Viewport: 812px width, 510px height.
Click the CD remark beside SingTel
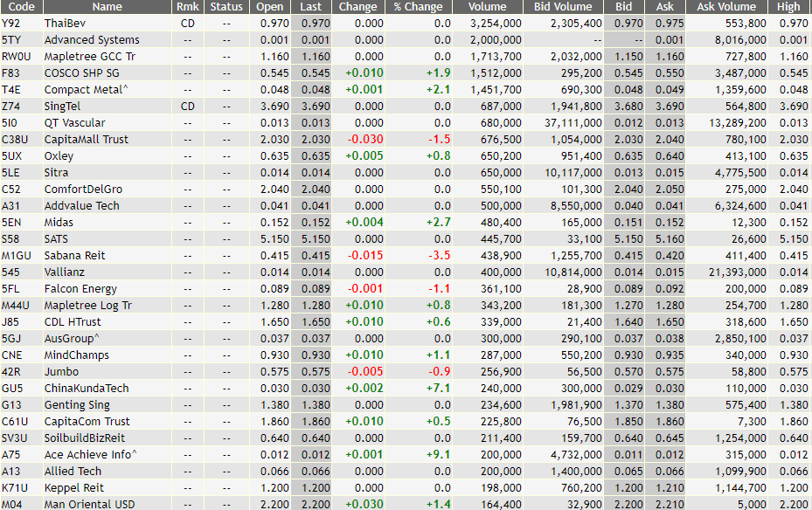tap(186, 106)
